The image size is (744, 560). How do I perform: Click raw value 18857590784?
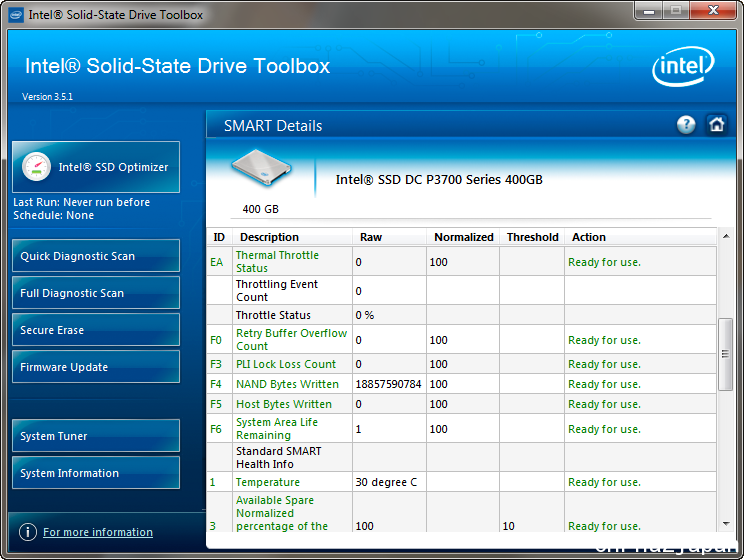(x=388, y=384)
